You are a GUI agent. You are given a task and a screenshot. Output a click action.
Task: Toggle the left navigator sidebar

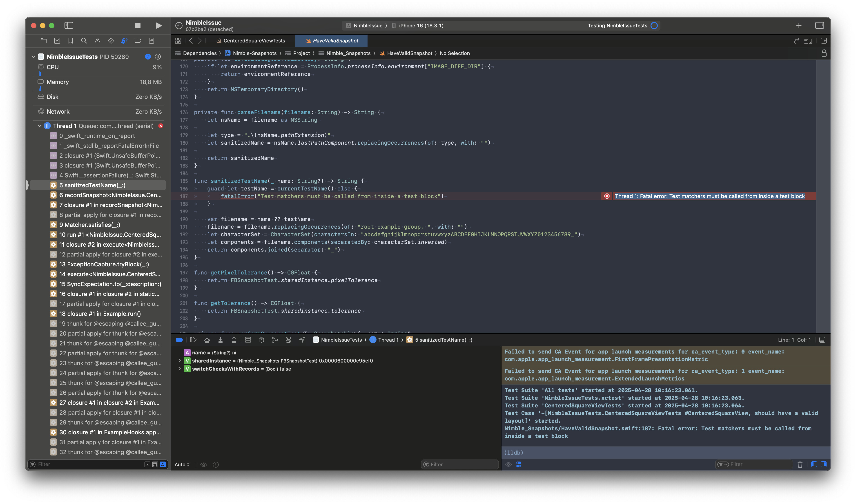pos(69,25)
